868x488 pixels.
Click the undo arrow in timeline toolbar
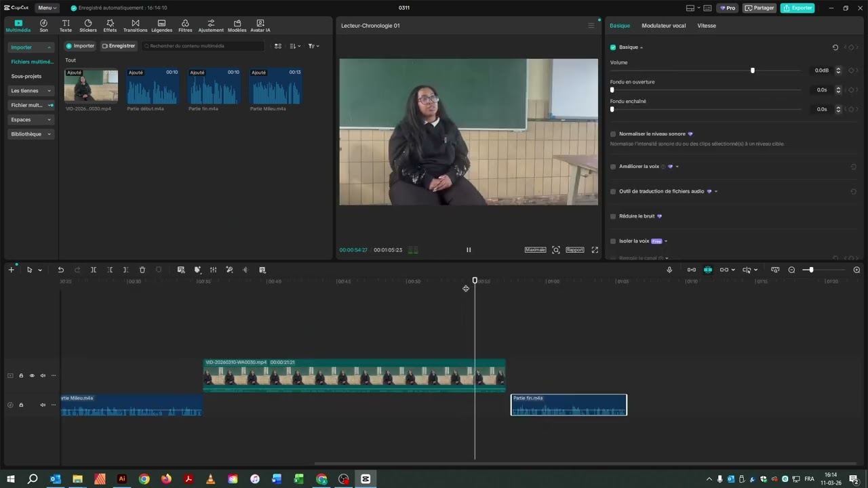click(60, 270)
